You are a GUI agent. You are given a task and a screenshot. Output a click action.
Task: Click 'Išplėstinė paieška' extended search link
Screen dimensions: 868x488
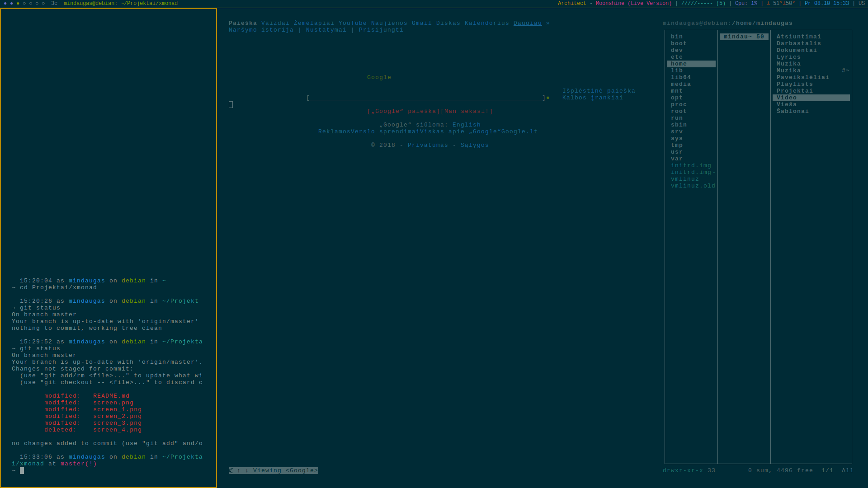click(599, 90)
